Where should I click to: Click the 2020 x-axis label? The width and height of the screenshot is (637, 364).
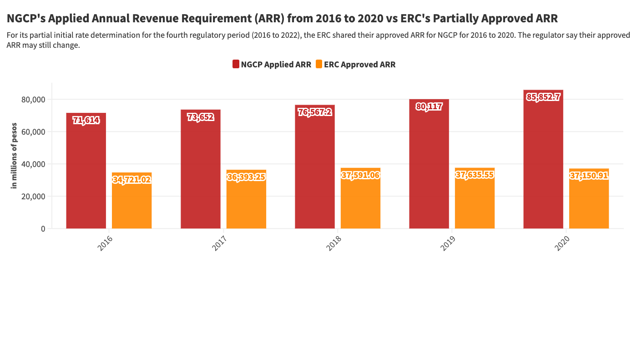tap(562, 243)
